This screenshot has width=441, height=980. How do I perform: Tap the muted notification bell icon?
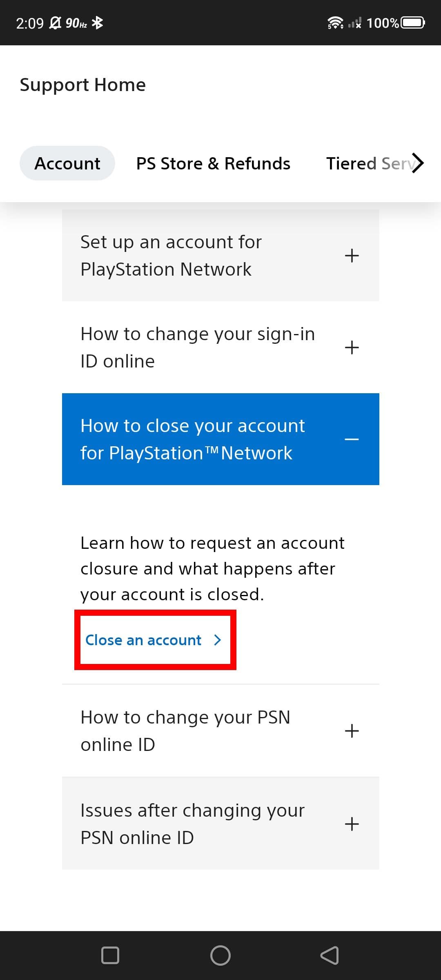(55, 23)
